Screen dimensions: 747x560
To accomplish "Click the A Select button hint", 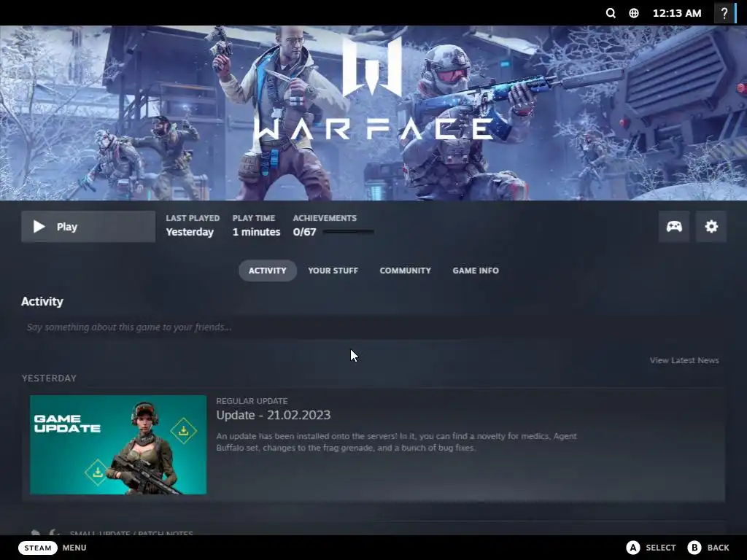I will point(651,548).
